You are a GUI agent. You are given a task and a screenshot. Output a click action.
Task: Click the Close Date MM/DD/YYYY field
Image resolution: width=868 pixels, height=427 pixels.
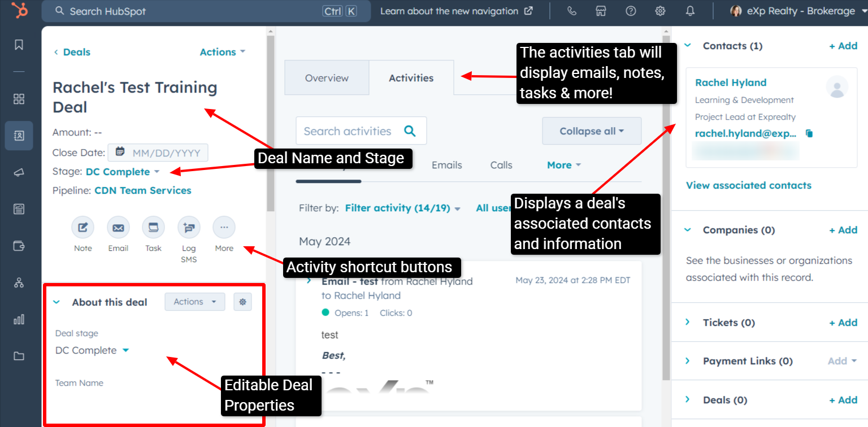(158, 152)
